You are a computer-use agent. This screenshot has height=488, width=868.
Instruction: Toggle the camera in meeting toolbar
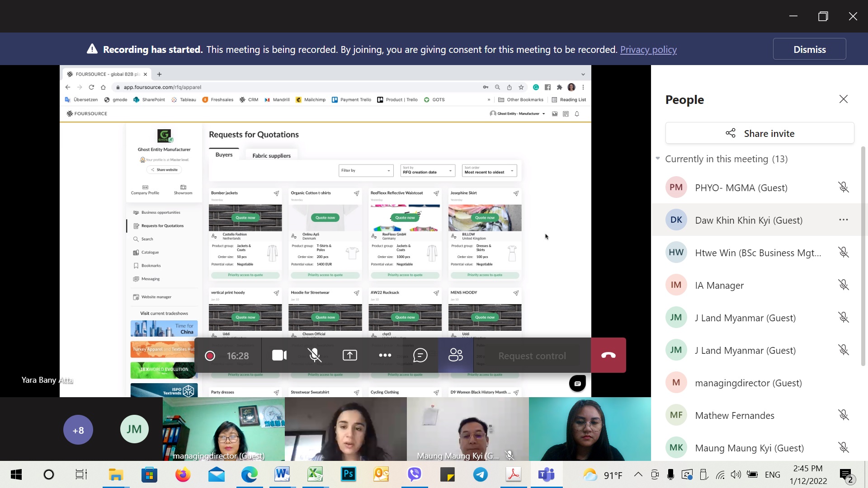(x=279, y=356)
